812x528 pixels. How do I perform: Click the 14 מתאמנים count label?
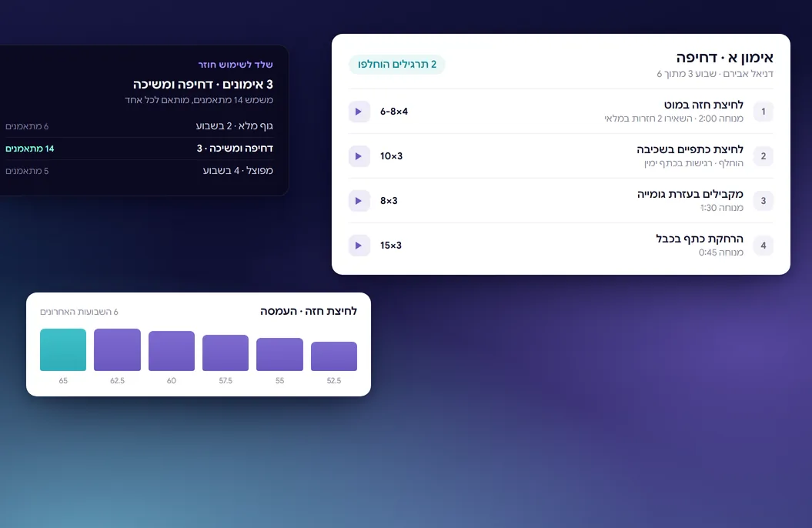point(29,149)
